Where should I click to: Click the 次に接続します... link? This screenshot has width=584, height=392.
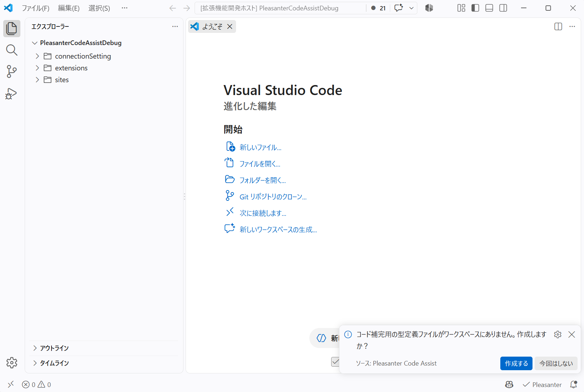tap(263, 213)
